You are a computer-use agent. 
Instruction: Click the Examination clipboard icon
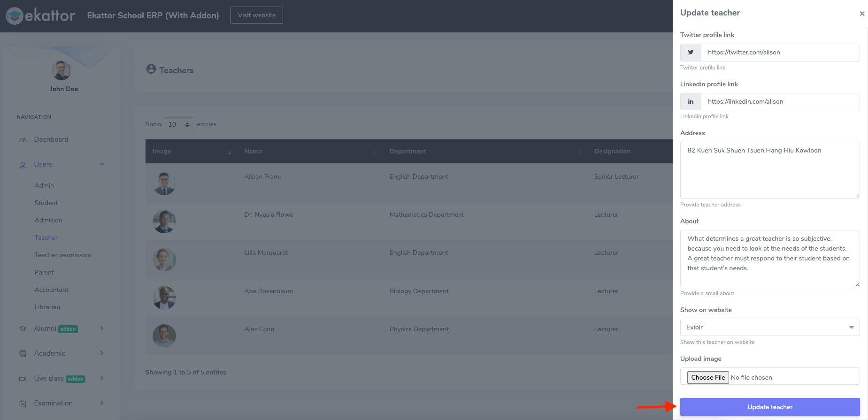[23, 404]
